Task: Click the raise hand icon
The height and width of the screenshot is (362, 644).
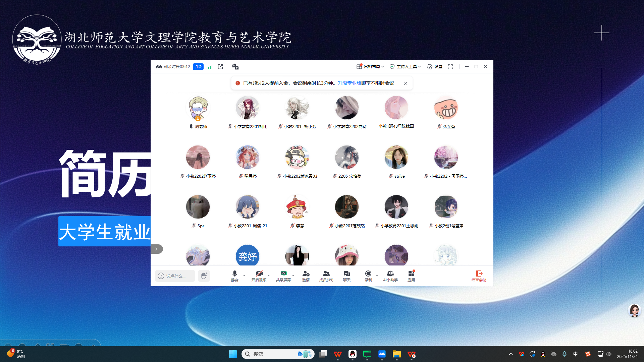Action: [204, 276]
